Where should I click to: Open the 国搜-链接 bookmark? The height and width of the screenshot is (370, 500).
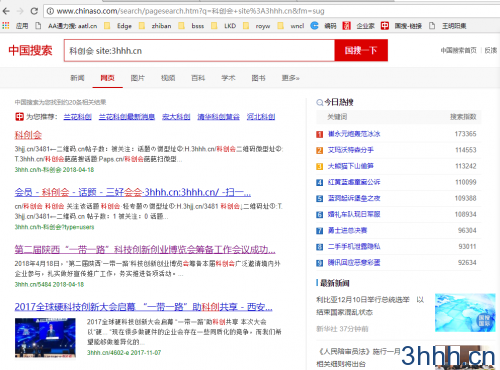401,26
